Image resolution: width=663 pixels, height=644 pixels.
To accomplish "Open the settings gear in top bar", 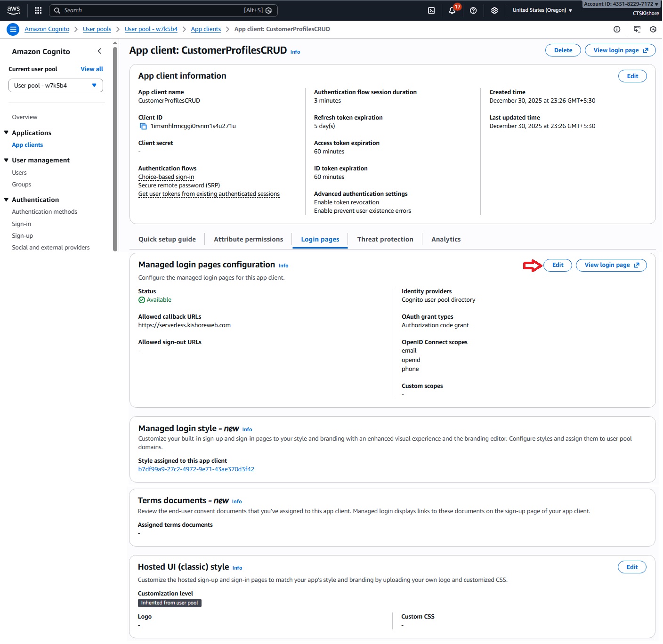I will coord(494,10).
